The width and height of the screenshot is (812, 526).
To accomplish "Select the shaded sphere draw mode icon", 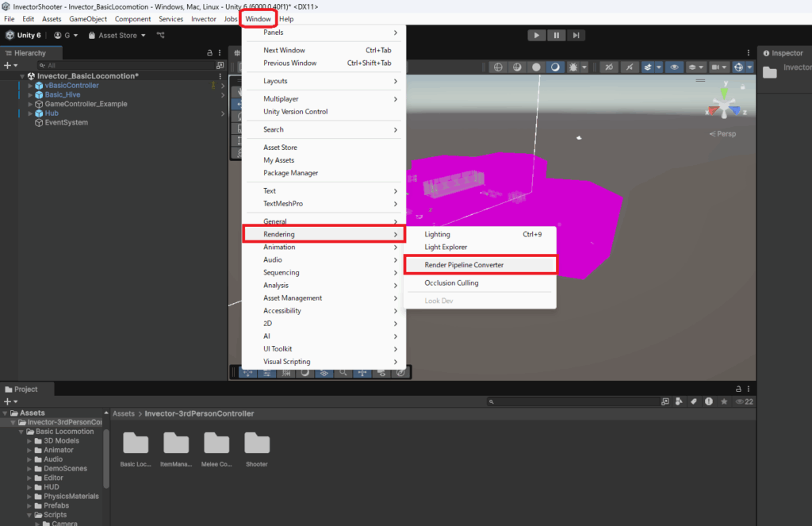I will [x=555, y=67].
